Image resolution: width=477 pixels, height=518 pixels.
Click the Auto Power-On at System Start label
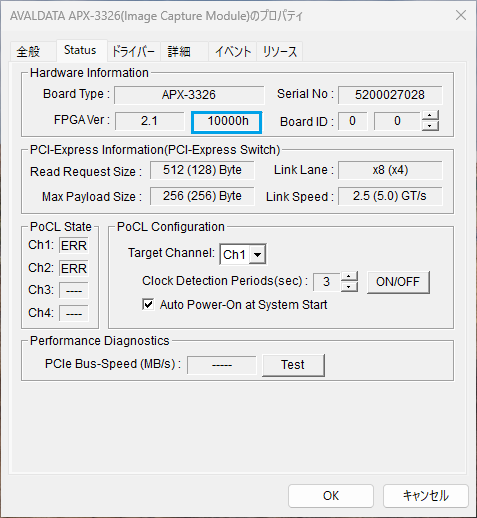(x=243, y=305)
